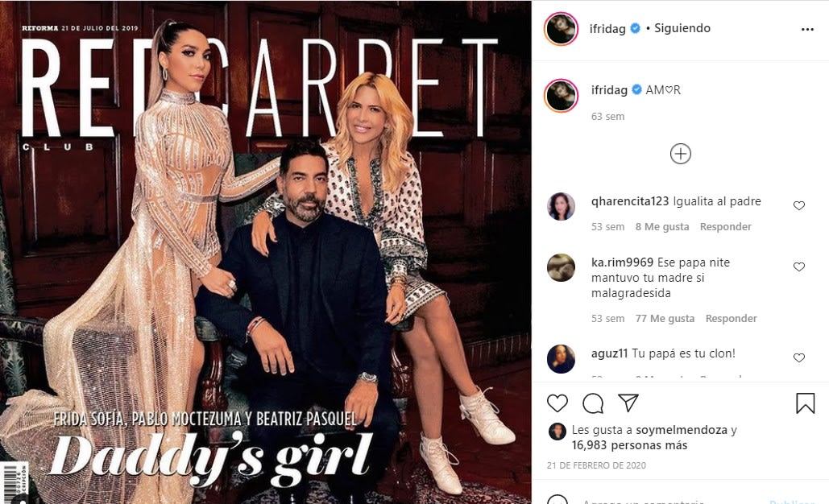This screenshot has width=829, height=504.
Task: Click Siguiendo following button
Action: click(682, 28)
